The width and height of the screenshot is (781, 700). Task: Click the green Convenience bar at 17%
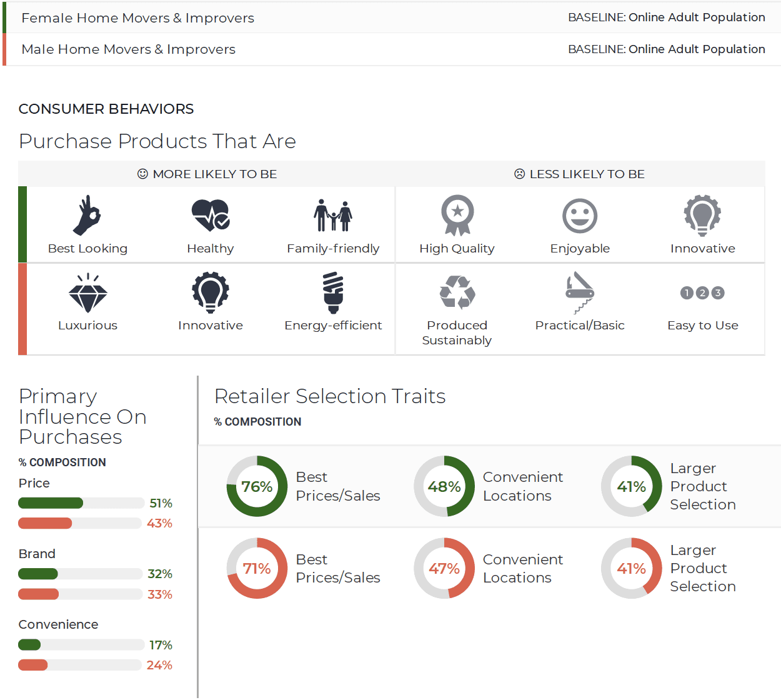[x=29, y=644]
